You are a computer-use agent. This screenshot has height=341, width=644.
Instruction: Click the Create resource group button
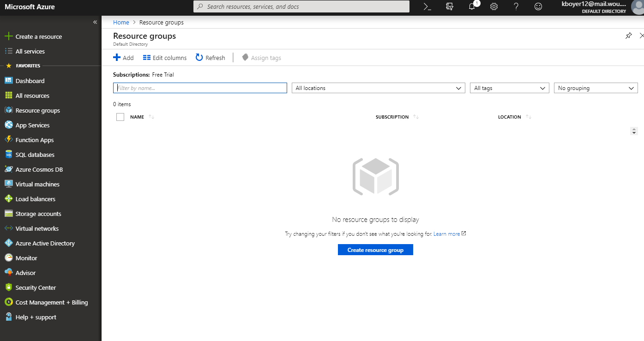point(375,250)
